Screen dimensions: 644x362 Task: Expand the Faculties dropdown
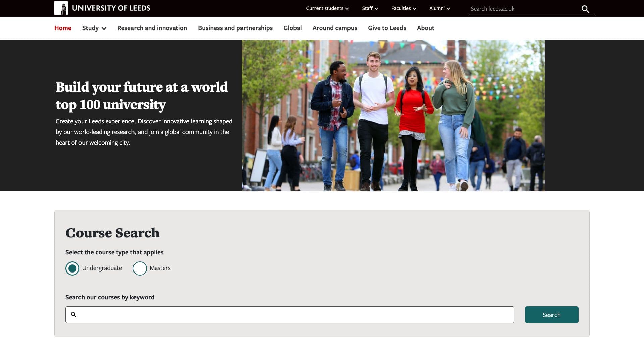tap(403, 8)
